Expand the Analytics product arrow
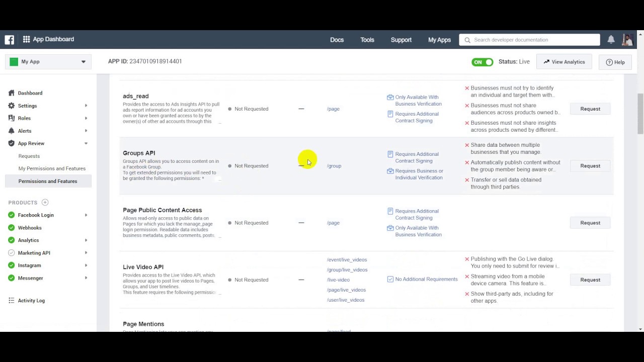 86,240
